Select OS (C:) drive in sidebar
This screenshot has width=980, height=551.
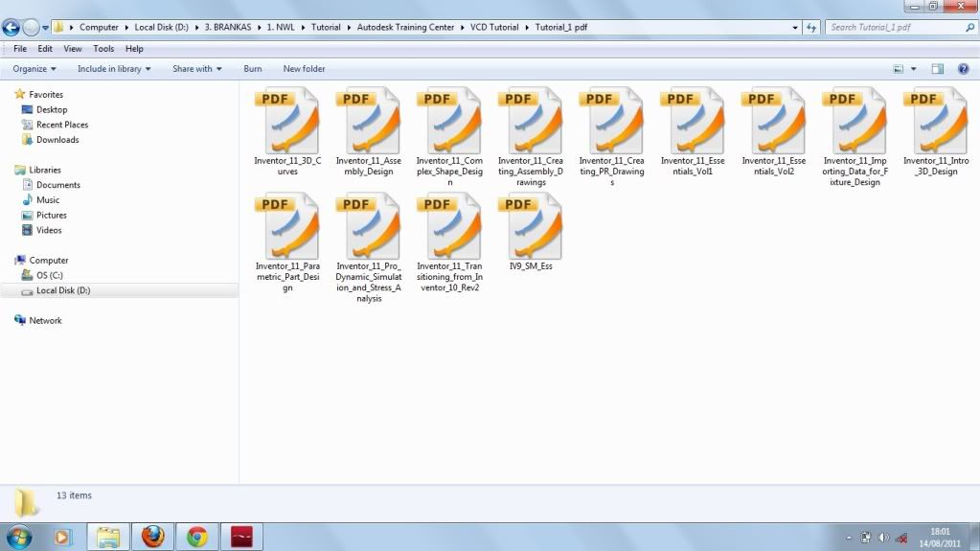pyautogui.click(x=50, y=275)
